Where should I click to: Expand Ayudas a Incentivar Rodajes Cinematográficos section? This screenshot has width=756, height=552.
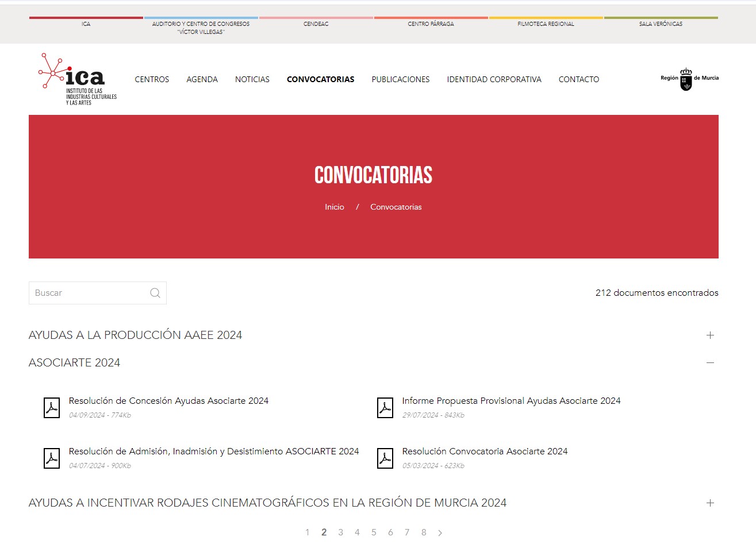click(710, 503)
